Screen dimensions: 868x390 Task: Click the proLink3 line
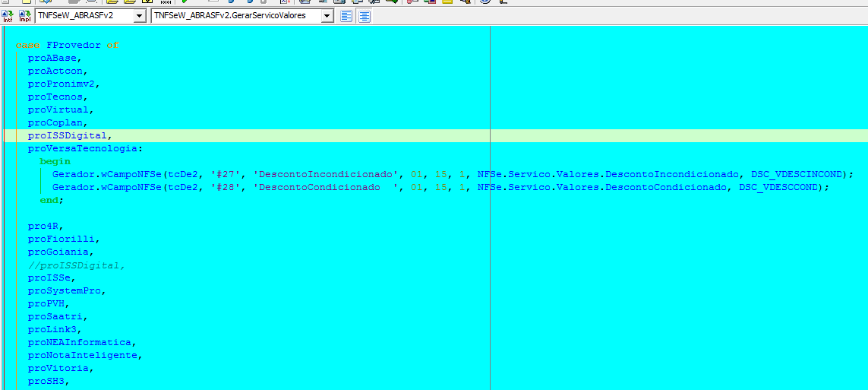[x=55, y=330]
